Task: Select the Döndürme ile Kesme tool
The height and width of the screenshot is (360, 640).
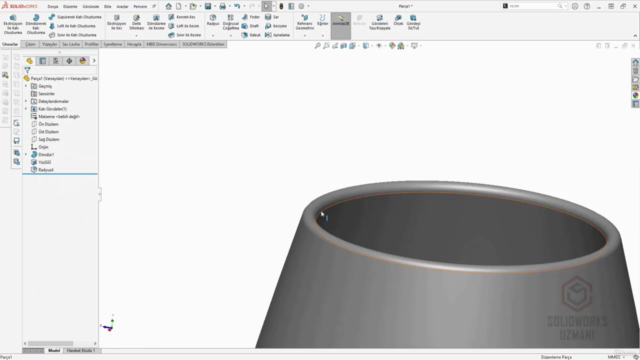Action: [x=156, y=22]
